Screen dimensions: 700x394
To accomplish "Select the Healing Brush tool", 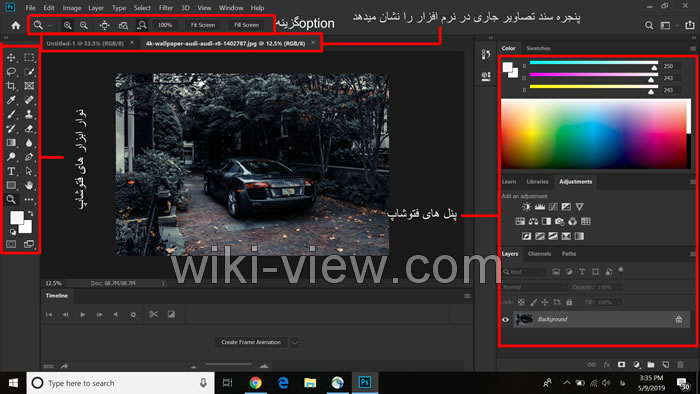I will 29,100.
